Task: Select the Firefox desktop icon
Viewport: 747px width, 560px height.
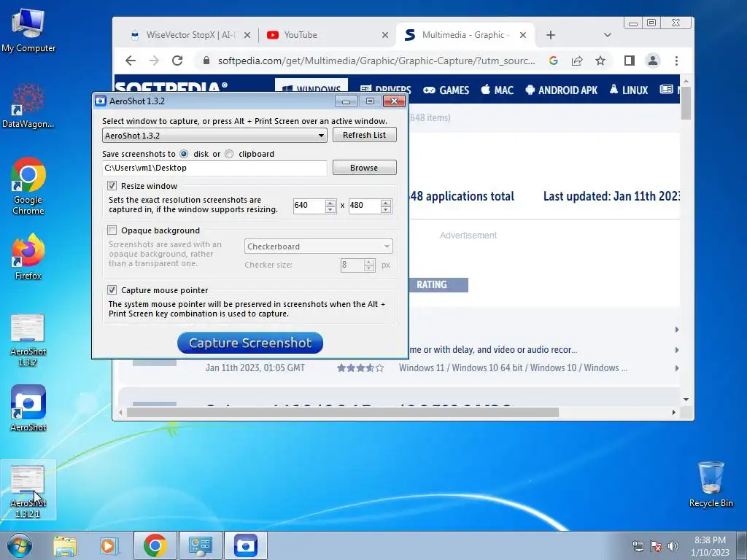Action: (28, 257)
